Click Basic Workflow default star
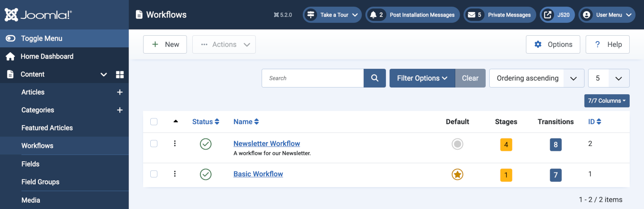Viewport: 644px width, 209px height. pos(458,174)
